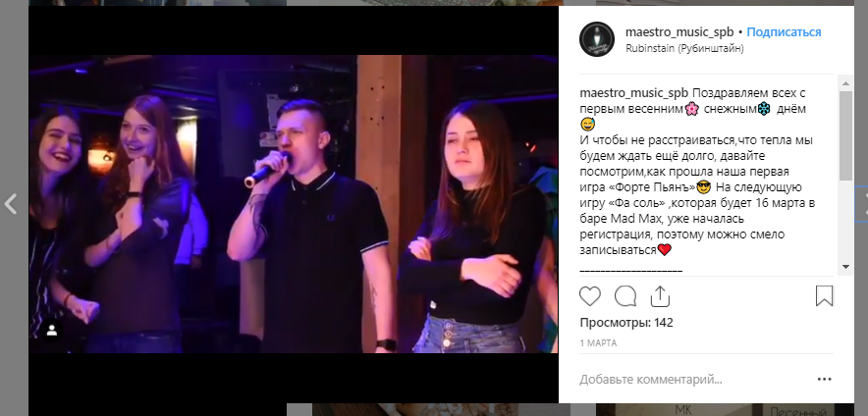The width and height of the screenshot is (868, 416).
Task: Click the caption scrollbar down arrow
Action: click(845, 267)
